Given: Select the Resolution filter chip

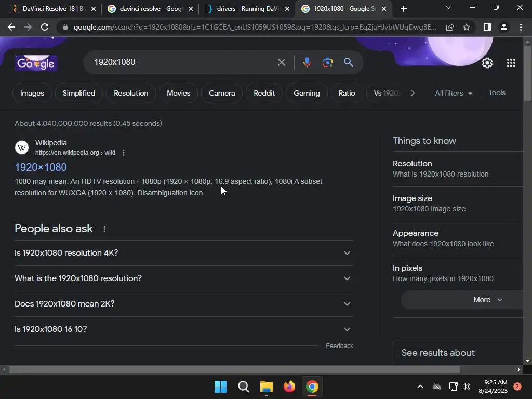Looking at the screenshot, I should (x=131, y=94).
